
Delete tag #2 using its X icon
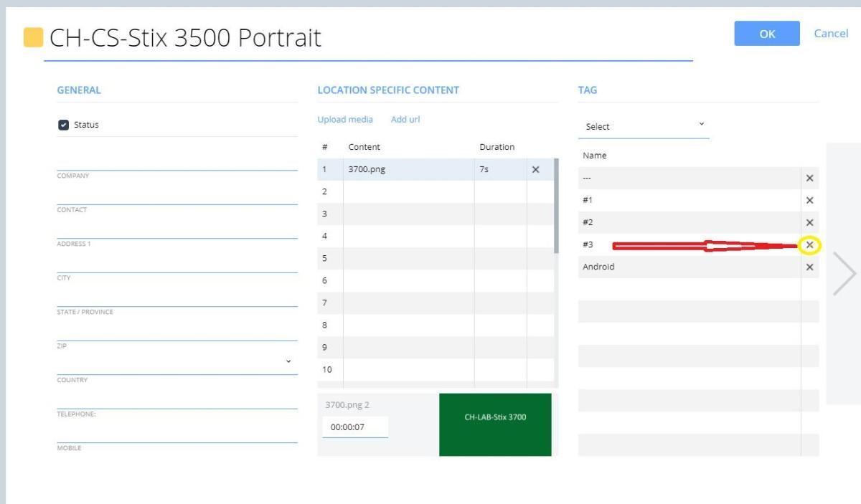pyautogui.click(x=809, y=223)
